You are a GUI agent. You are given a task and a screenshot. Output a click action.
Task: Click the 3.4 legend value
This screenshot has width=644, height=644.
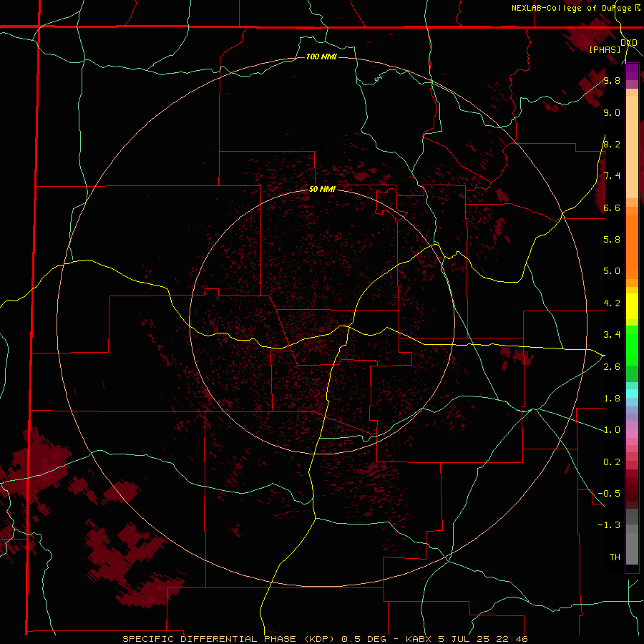click(612, 335)
